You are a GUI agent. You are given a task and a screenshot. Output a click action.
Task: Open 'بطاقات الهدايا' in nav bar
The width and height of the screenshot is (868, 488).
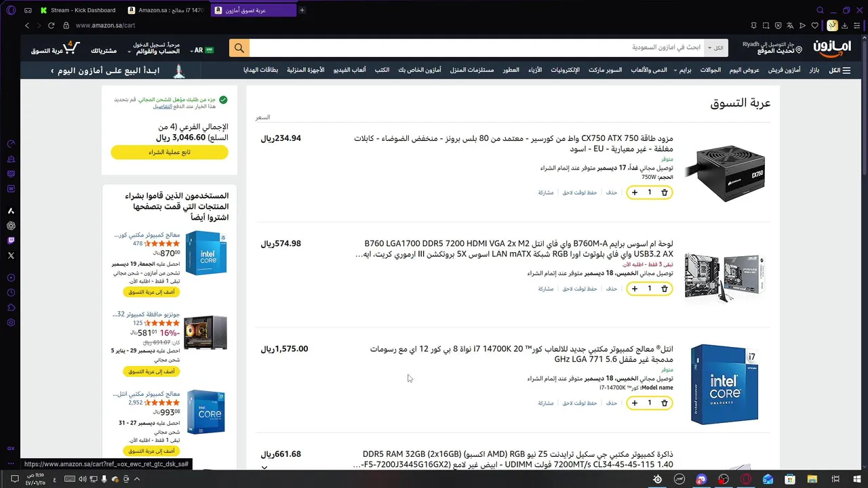pos(261,70)
